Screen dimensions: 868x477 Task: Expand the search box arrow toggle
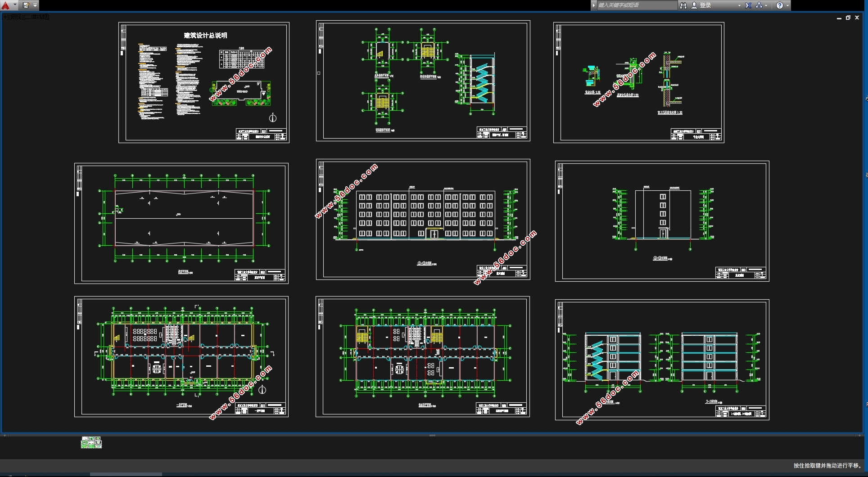[594, 5]
